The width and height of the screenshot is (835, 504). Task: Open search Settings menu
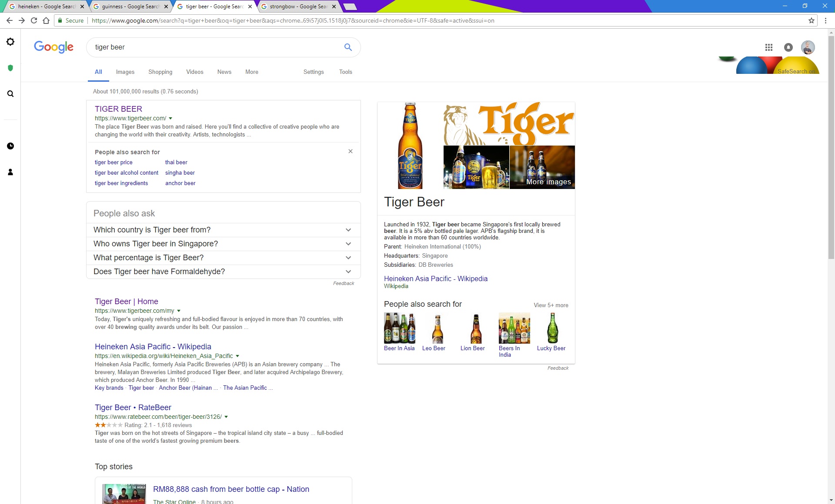tap(314, 72)
